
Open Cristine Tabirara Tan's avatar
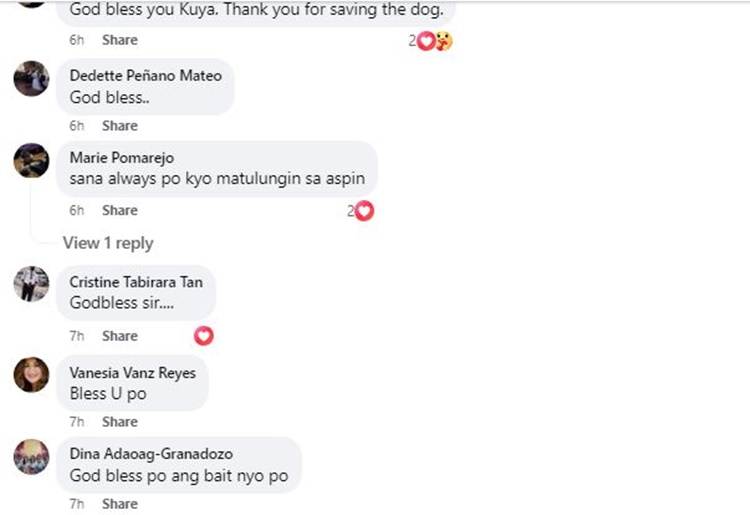coord(32,284)
